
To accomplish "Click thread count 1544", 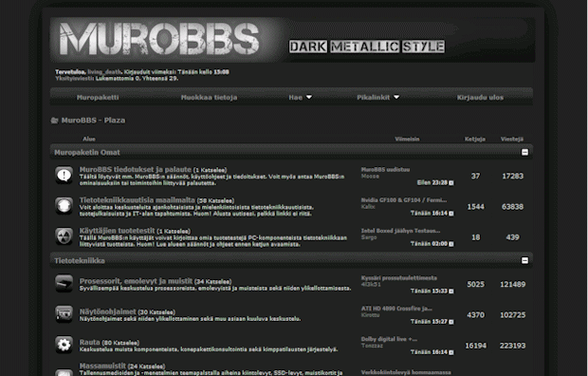I will pos(475,207).
